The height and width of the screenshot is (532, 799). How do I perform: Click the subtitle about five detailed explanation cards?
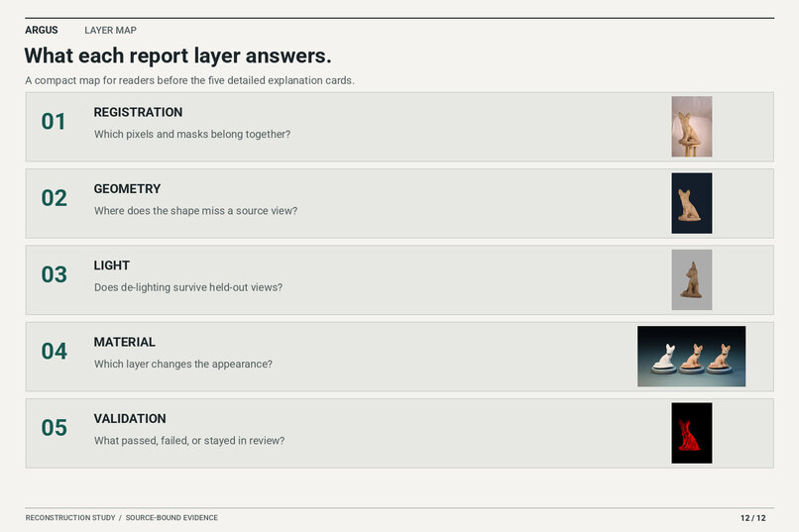pos(189,80)
